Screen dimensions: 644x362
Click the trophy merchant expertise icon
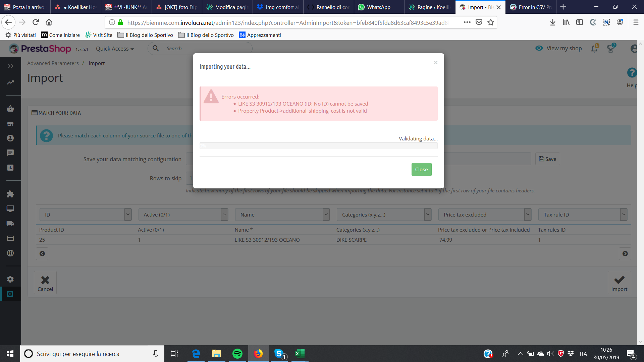pos(610,49)
